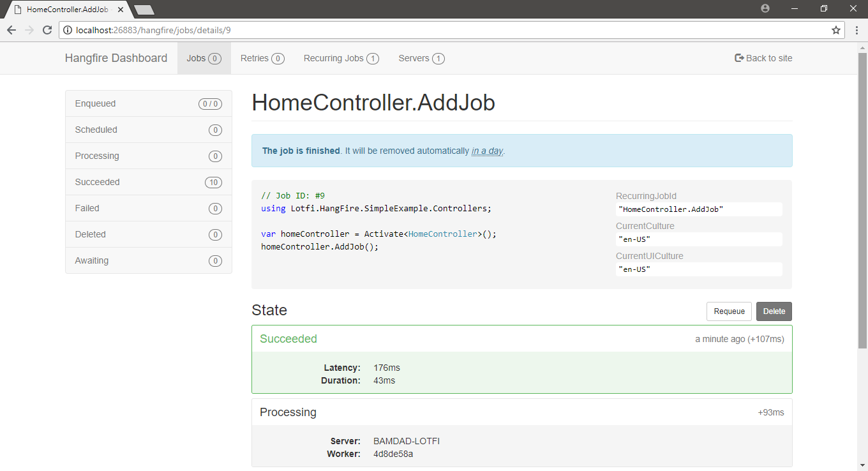View site info icon in address bar
This screenshot has height=471, width=868.
[68, 30]
